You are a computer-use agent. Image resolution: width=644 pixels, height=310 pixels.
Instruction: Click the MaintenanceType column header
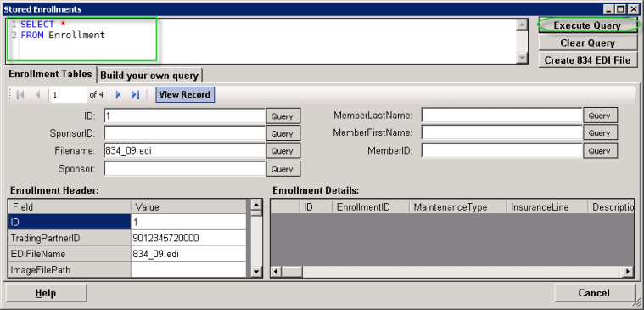(x=458, y=206)
